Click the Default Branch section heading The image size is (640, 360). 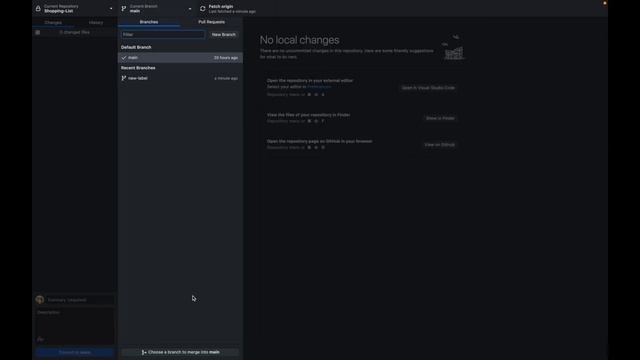(136, 47)
